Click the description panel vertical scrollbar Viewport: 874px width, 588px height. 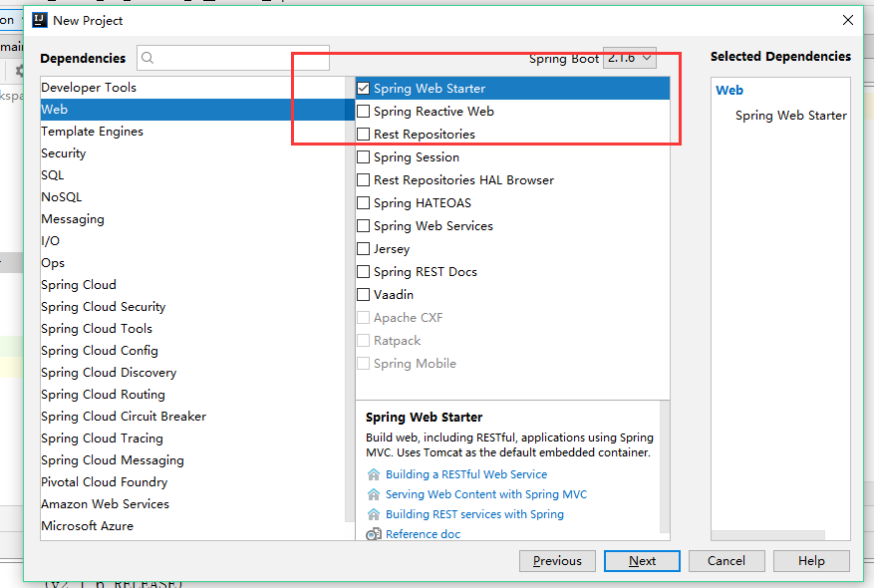coord(665,467)
